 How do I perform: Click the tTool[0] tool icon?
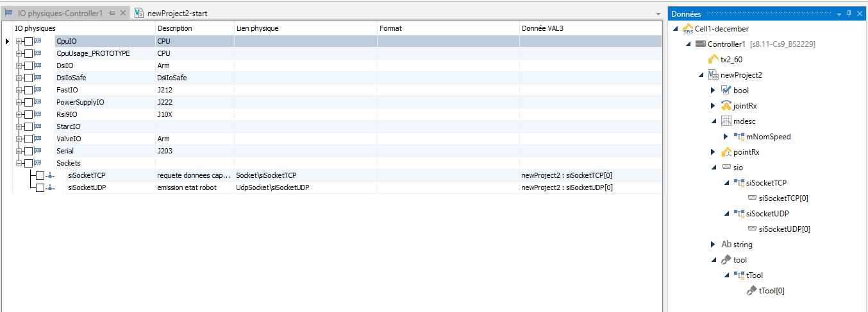click(751, 291)
